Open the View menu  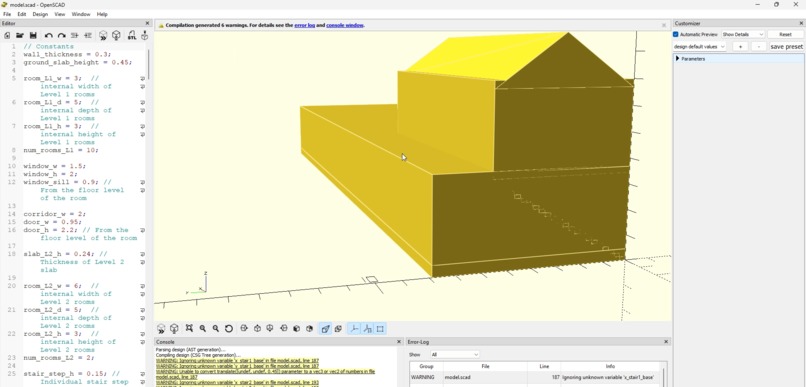[60, 14]
